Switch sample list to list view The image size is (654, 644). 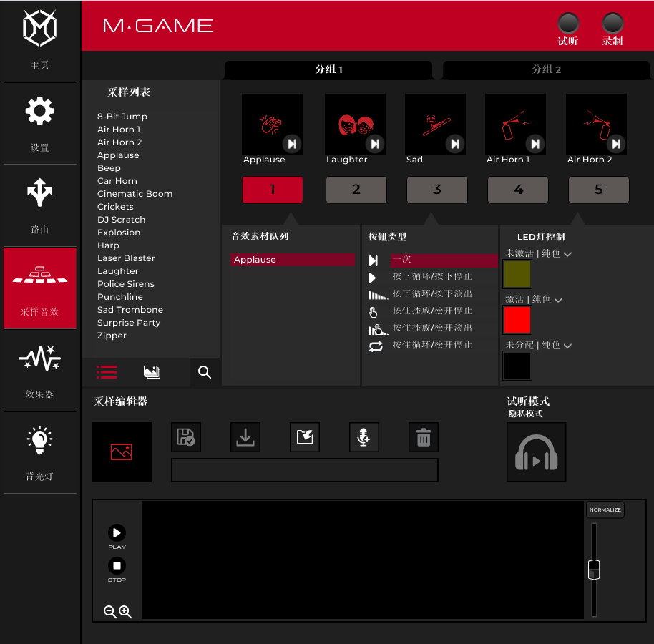pos(107,371)
